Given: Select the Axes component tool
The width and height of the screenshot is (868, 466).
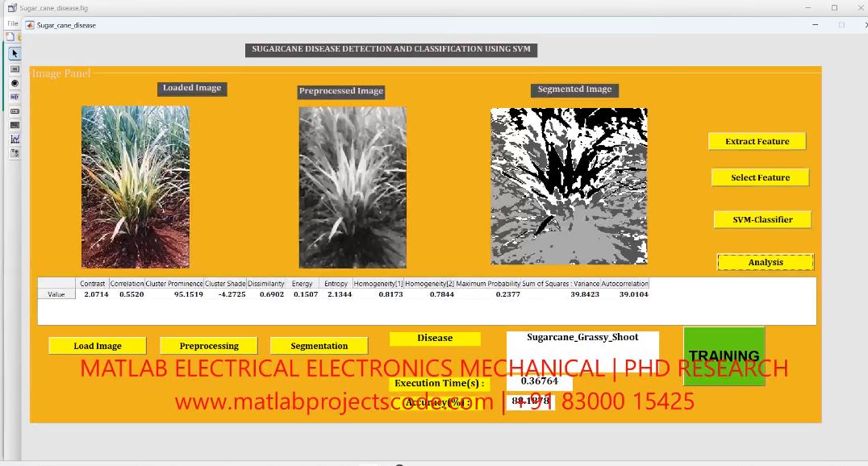Looking at the screenshot, I should [15, 139].
